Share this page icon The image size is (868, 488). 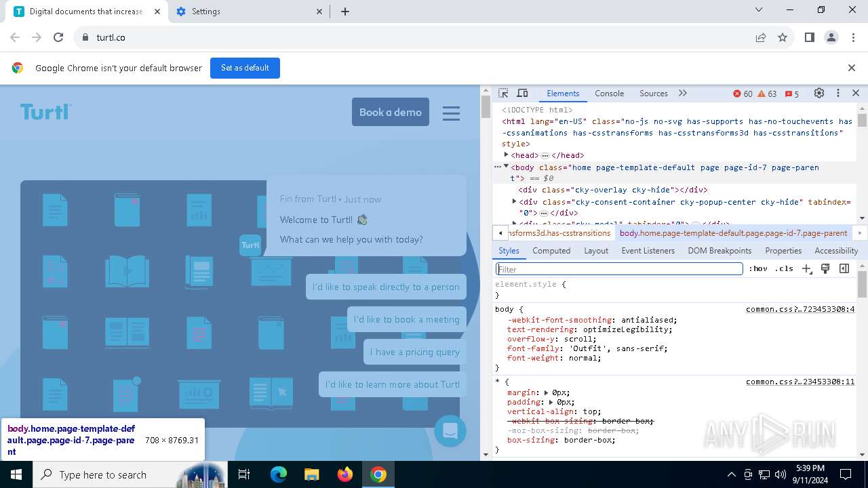pos(761,37)
